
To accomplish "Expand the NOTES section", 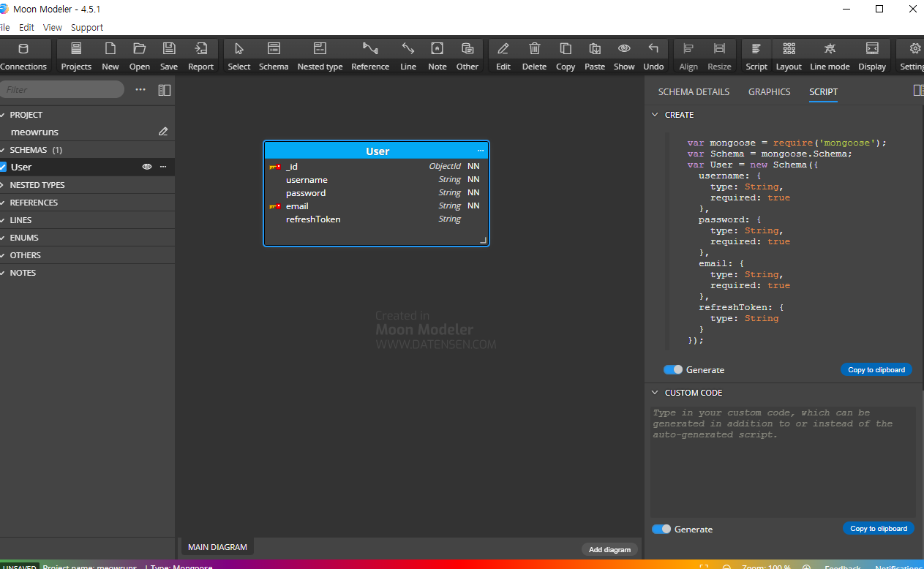I will click(x=3, y=273).
